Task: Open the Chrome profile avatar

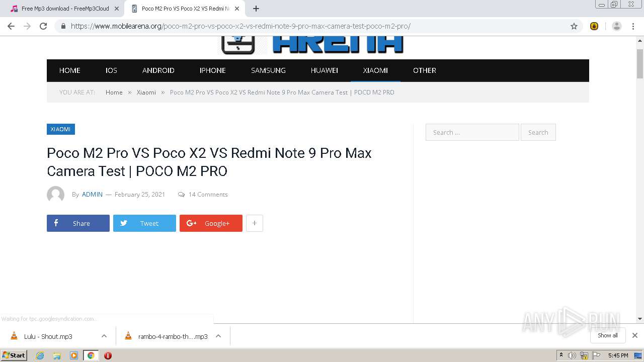Action: point(617,26)
